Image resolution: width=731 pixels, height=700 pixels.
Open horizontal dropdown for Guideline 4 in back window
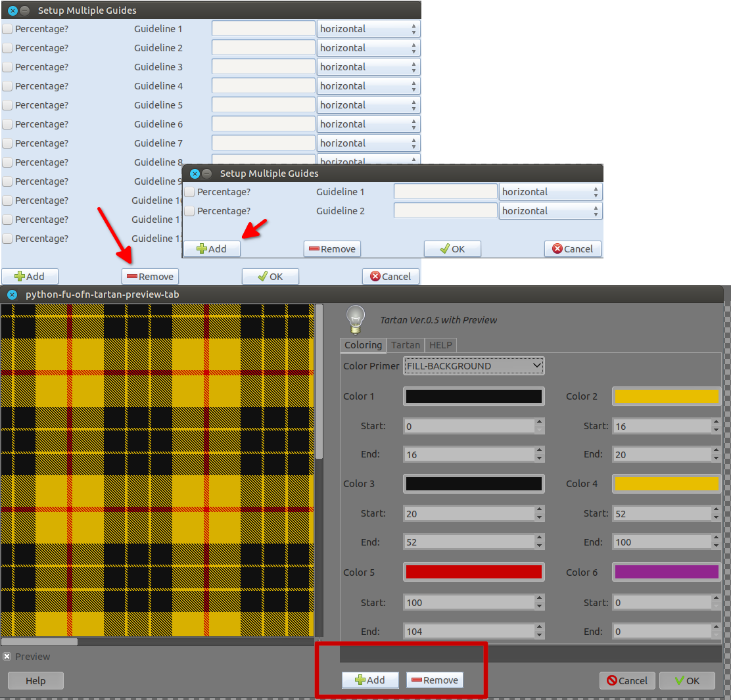368,86
